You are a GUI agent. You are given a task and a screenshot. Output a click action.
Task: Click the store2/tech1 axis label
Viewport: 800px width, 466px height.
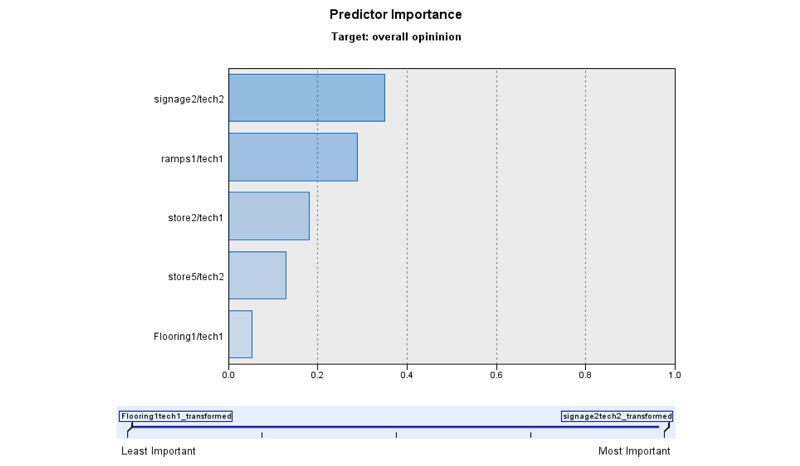pyautogui.click(x=194, y=217)
